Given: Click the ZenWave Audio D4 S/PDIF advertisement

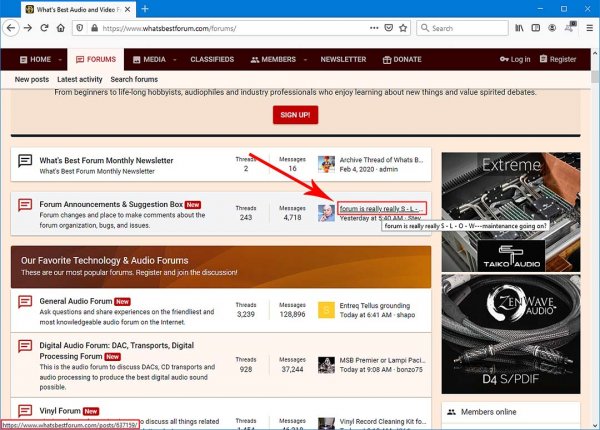Looking at the screenshot, I should click(511, 334).
